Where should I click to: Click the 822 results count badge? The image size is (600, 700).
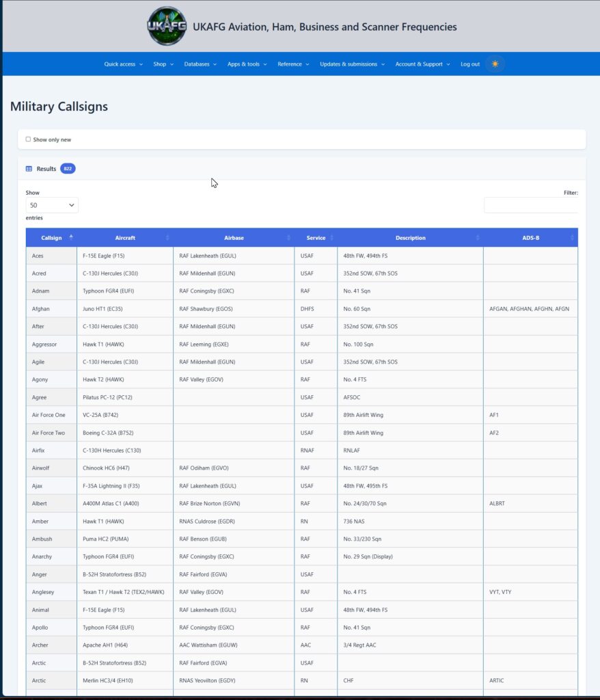68,168
